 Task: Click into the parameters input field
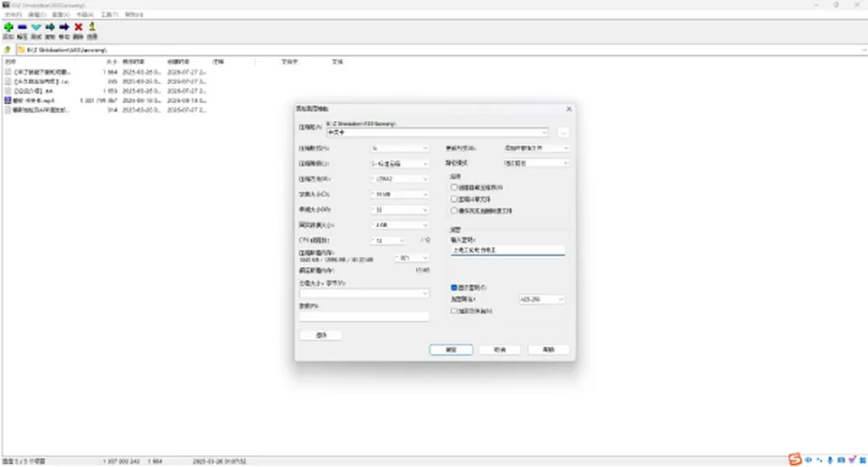(x=364, y=317)
